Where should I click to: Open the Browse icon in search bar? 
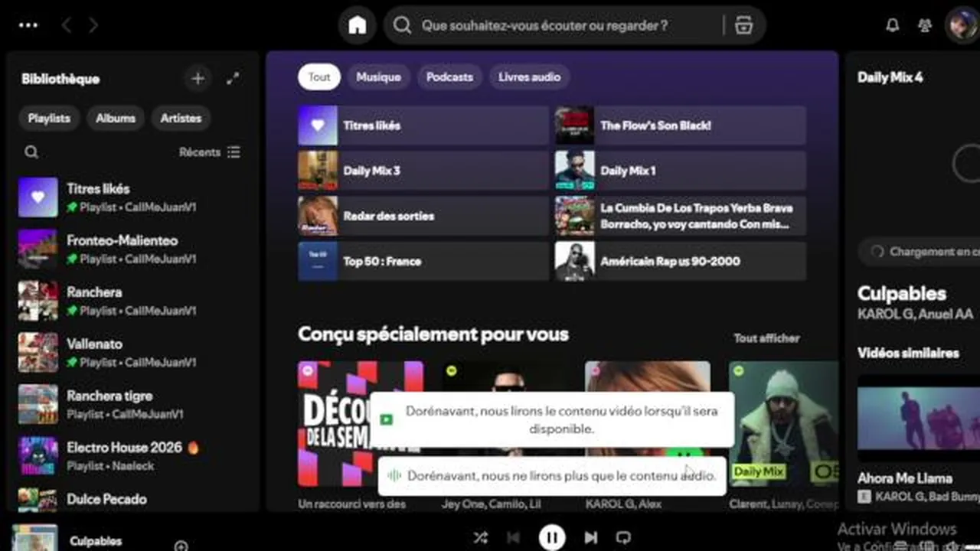743,25
